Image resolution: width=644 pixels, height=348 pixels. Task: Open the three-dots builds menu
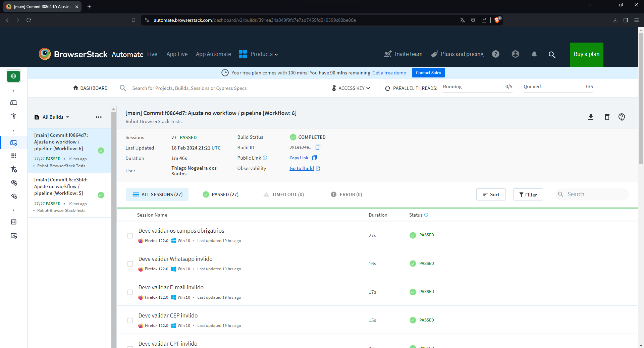pyautogui.click(x=99, y=117)
